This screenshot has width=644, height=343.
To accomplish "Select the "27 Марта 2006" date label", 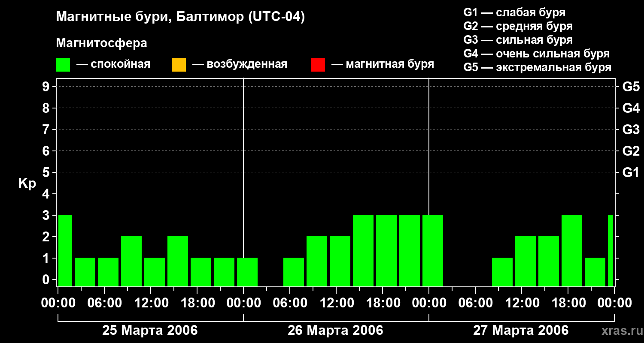I will coord(521,331).
